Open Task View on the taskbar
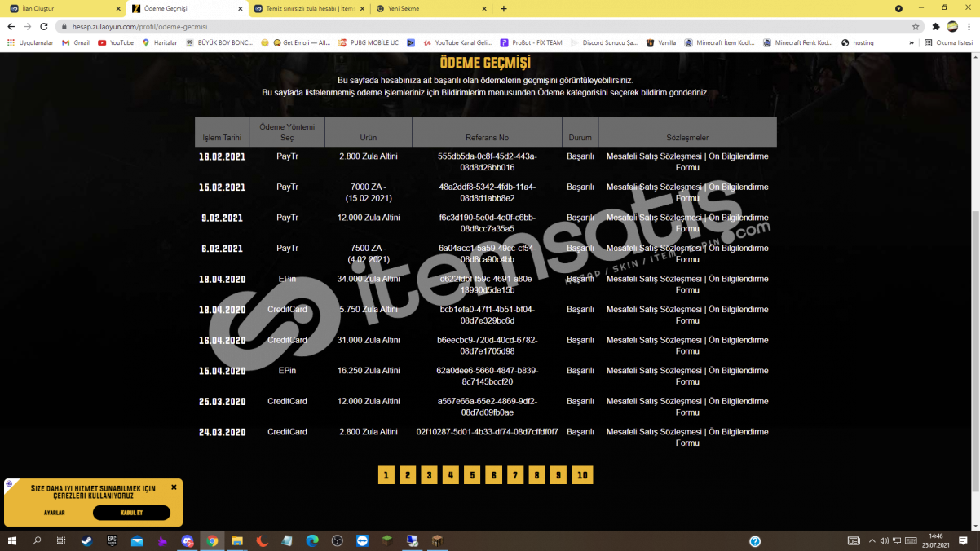This screenshot has height=551, width=980. point(61,541)
